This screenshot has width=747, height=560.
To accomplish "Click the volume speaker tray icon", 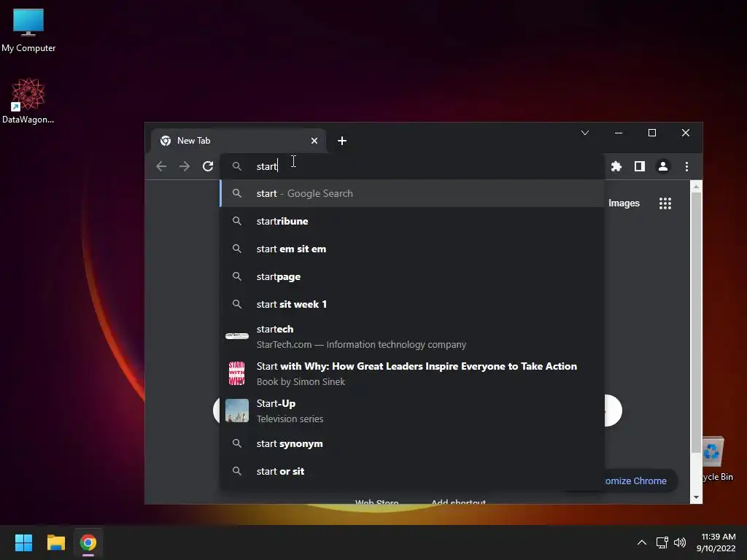I will pos(680,542).
